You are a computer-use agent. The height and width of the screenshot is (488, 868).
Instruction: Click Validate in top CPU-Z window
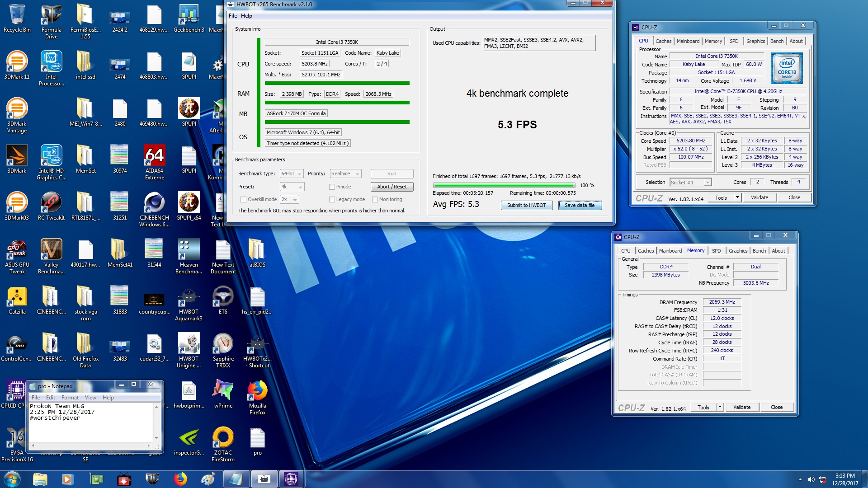pos(759,197)
